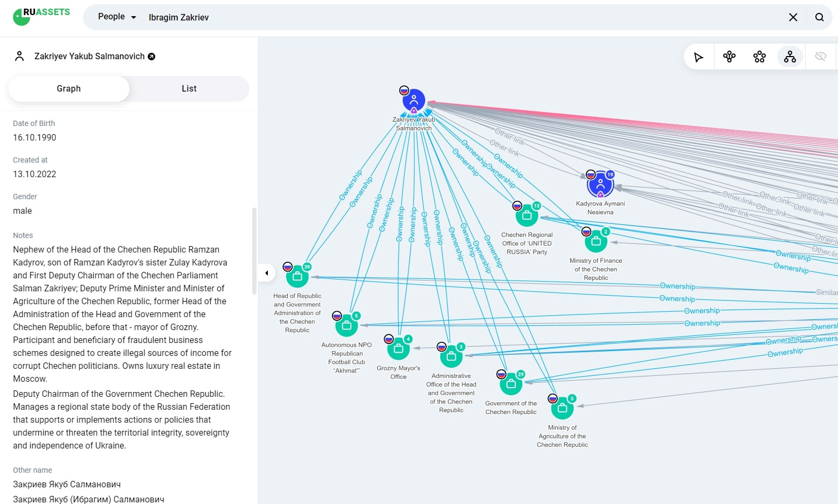Toggle the hide-nodes eye icon

click(x=820, y=57)
